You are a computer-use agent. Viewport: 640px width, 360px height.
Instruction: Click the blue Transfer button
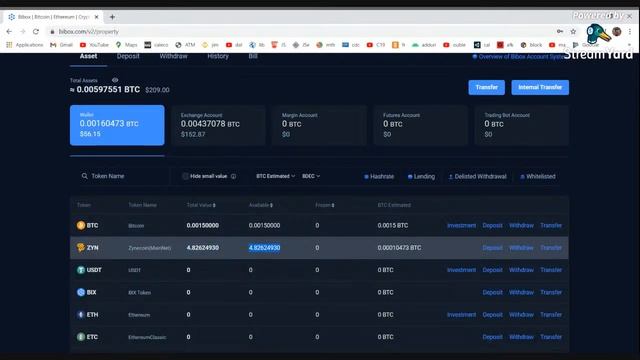pos(487,87)
